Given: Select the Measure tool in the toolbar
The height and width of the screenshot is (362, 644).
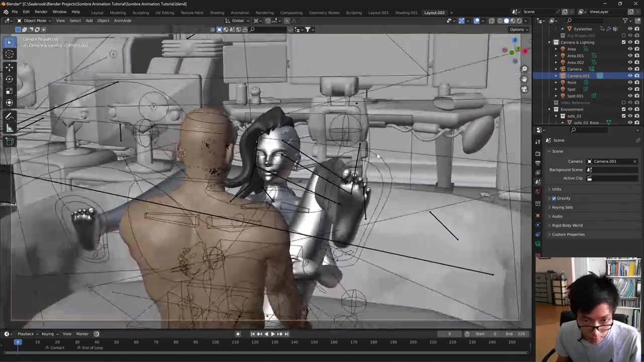Looking at the screenshot, I should [9, 129].
